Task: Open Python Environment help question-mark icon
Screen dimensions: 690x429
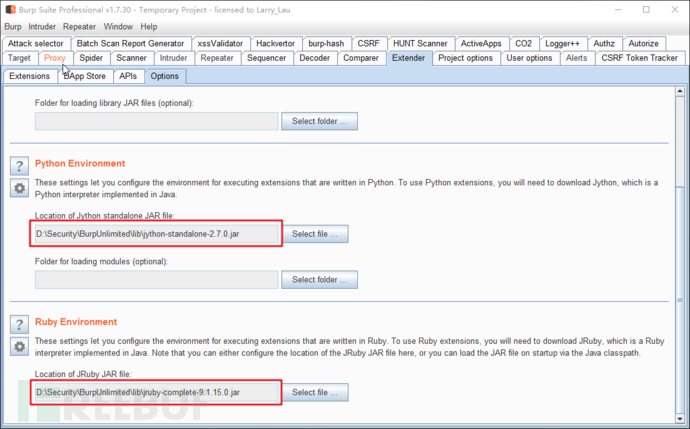Action: tap(19, 166)
